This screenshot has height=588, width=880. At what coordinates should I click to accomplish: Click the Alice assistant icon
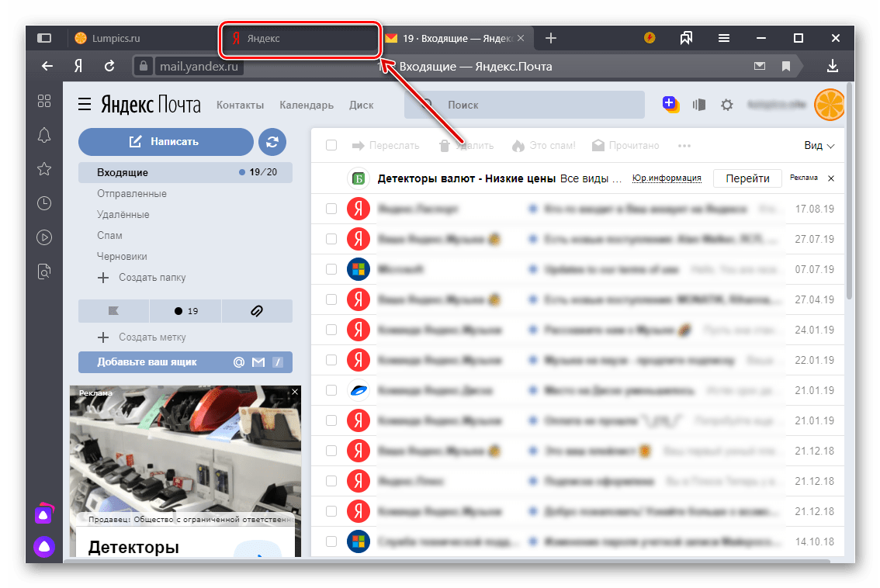(x=44, y=548)
